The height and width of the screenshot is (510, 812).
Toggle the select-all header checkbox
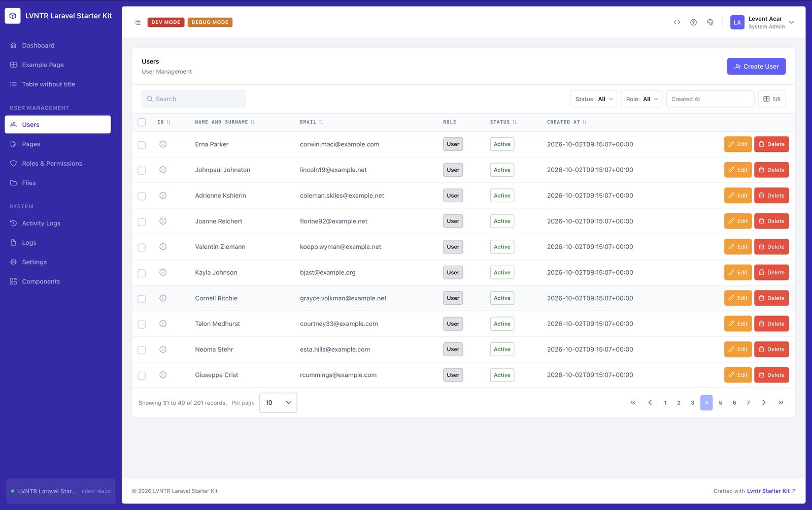142,122
